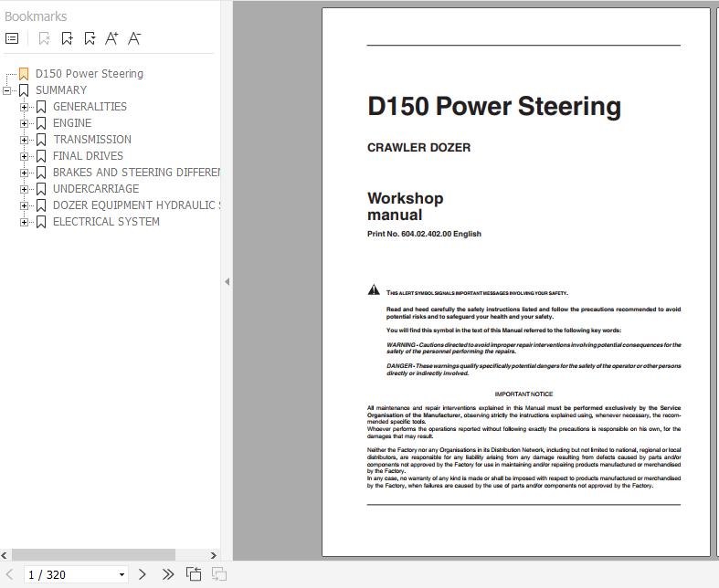Increase bookmark text size
Viewport: 719px width, 588px height.
click(x=111, y=38)
